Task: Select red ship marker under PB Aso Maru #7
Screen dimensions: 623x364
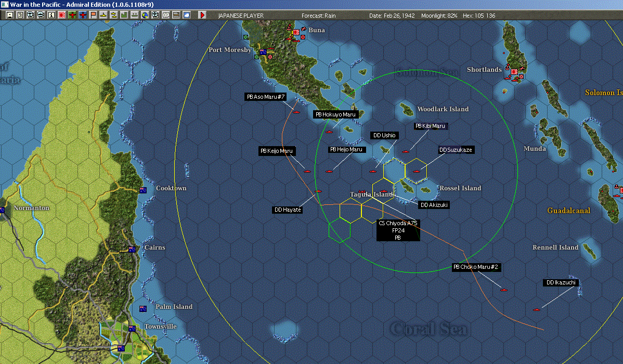Action: point(296,112)
